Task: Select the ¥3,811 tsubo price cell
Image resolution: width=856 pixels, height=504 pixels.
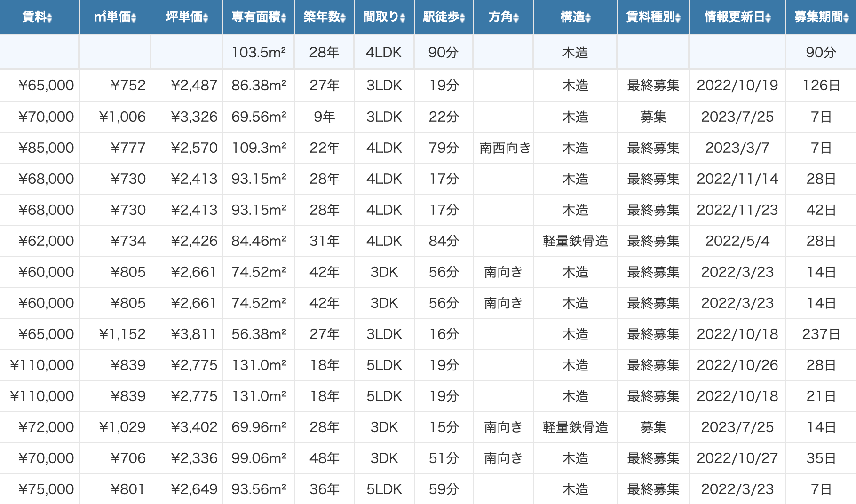Action: (x=187, y=334)
